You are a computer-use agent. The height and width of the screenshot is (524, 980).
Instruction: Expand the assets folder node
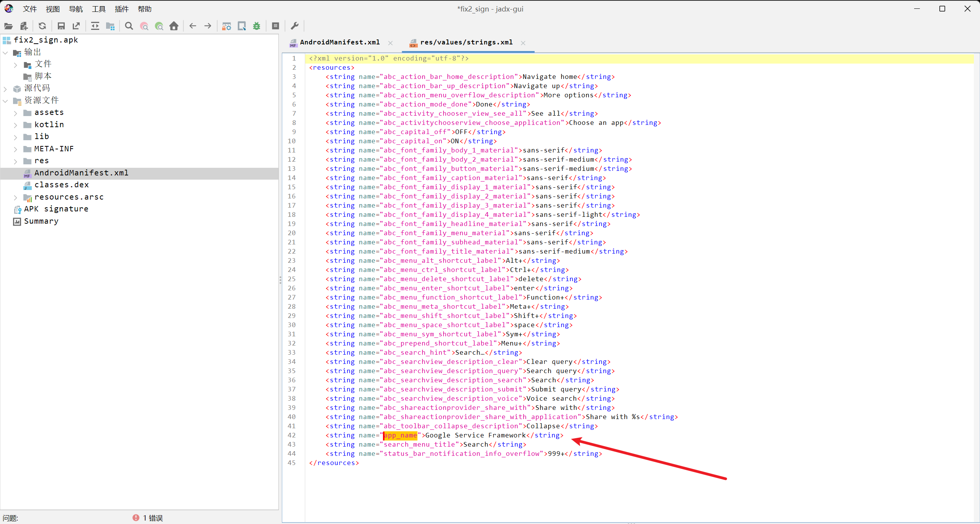(x=15, y=113)
